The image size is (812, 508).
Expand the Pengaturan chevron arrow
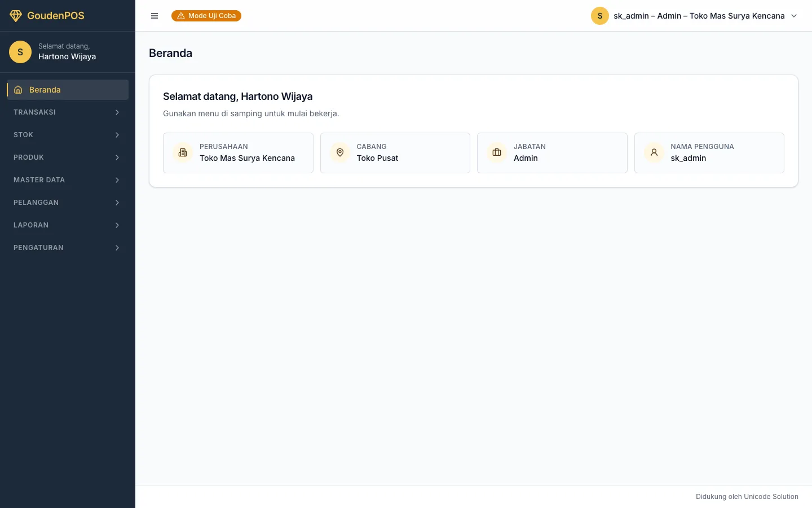click(117, 248)
